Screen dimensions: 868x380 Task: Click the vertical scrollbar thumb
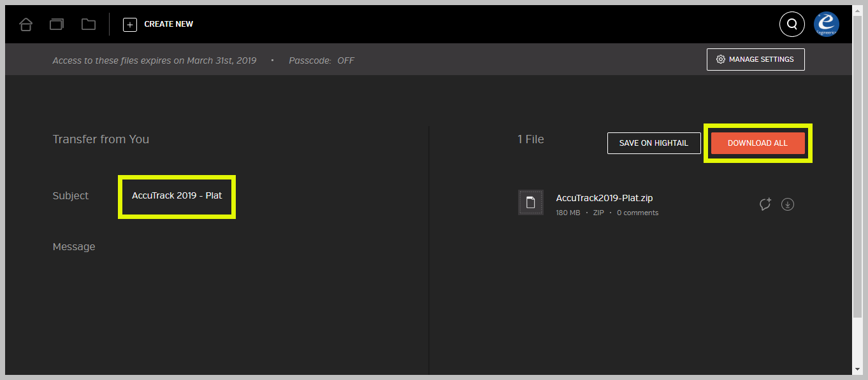click(857, 165)
